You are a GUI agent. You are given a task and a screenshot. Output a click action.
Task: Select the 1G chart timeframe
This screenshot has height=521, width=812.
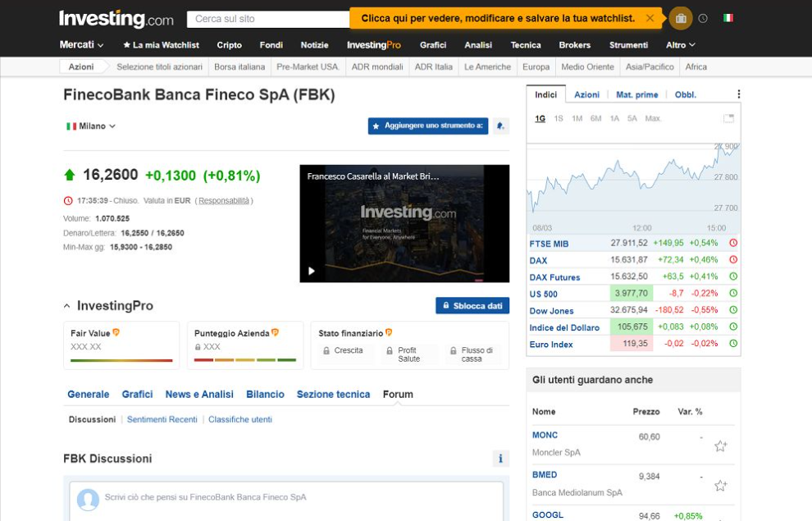540,119
